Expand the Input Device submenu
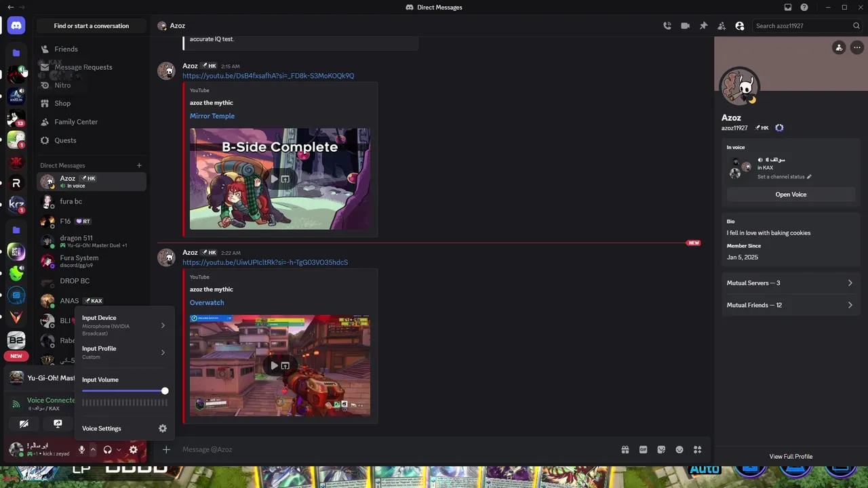Image resolution: width=868 pixels, height=488 pixels. (x=123, y=325)
